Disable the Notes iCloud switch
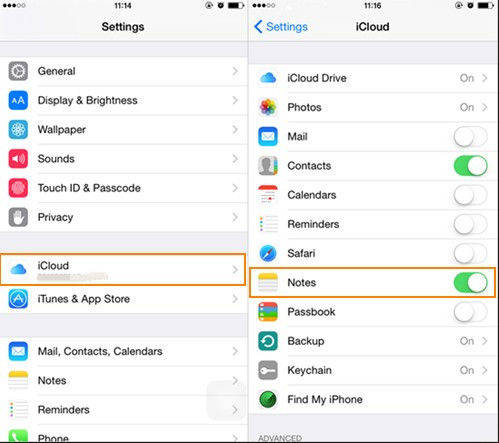 coord(470,282)
